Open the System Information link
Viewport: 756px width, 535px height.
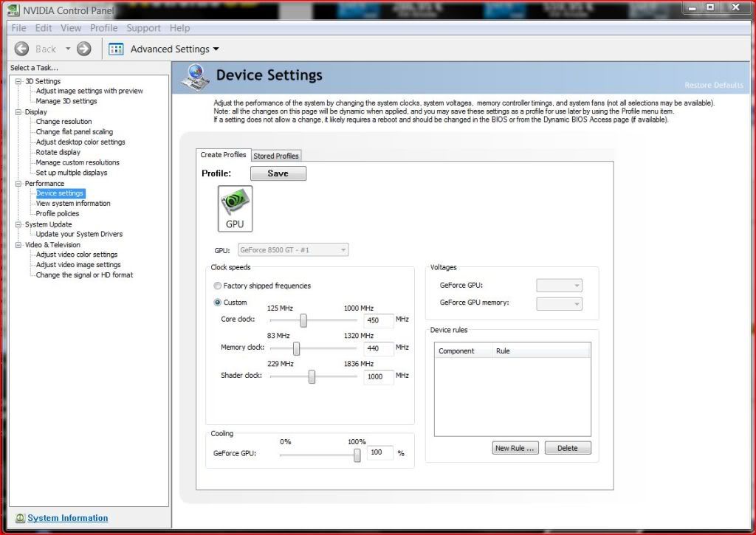click(x=67, y=518)
